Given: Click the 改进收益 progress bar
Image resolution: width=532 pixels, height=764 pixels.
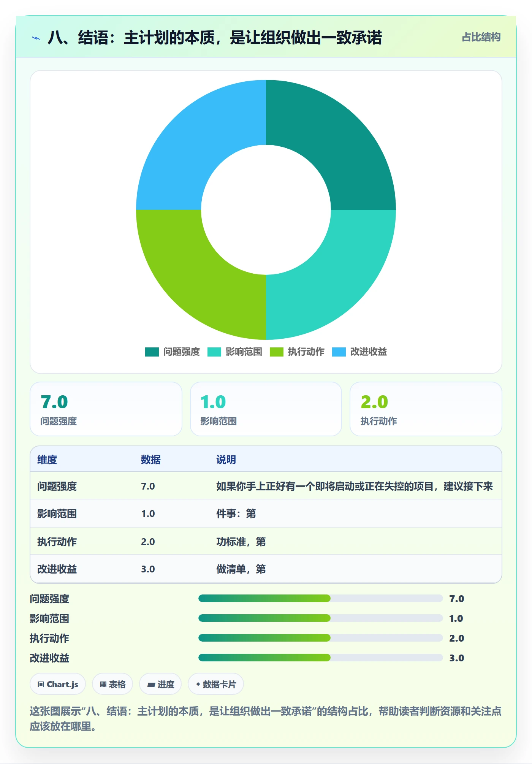Looking at the screenshot, I should (x=321, y=658).
